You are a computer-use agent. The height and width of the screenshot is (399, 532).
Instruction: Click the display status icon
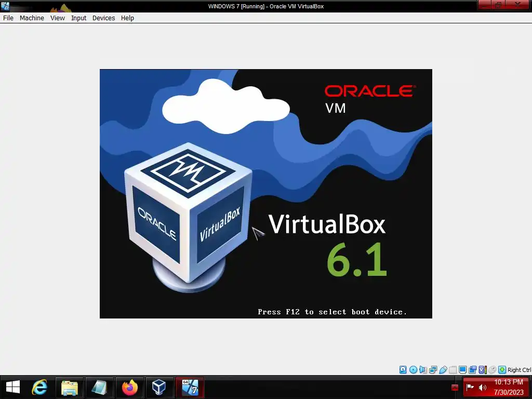click(x=462, y=370)
